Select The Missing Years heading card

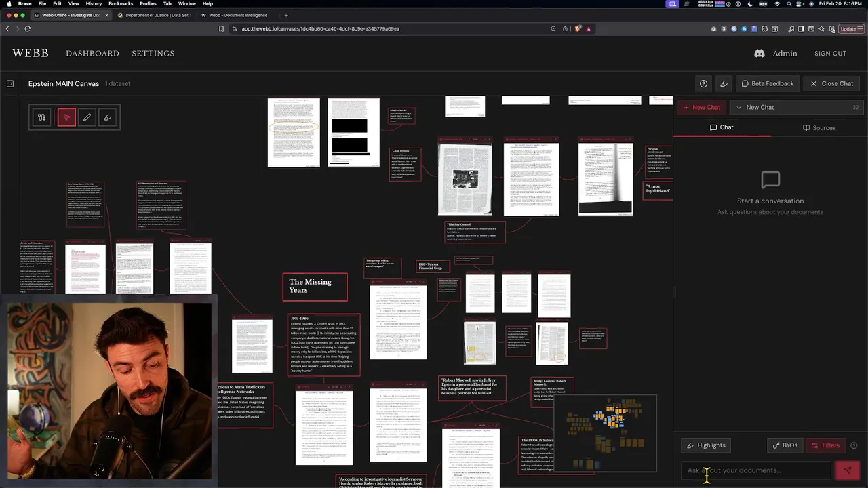[315, 287]
